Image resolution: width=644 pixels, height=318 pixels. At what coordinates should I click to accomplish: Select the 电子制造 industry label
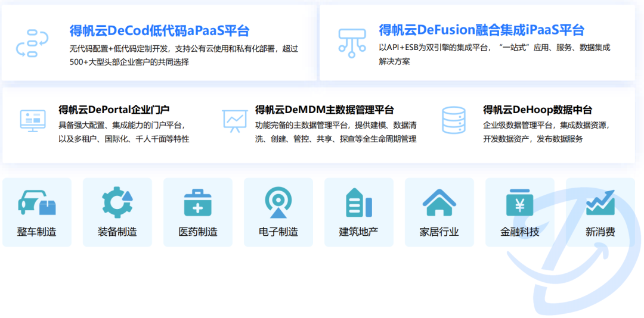click(278, 232)
